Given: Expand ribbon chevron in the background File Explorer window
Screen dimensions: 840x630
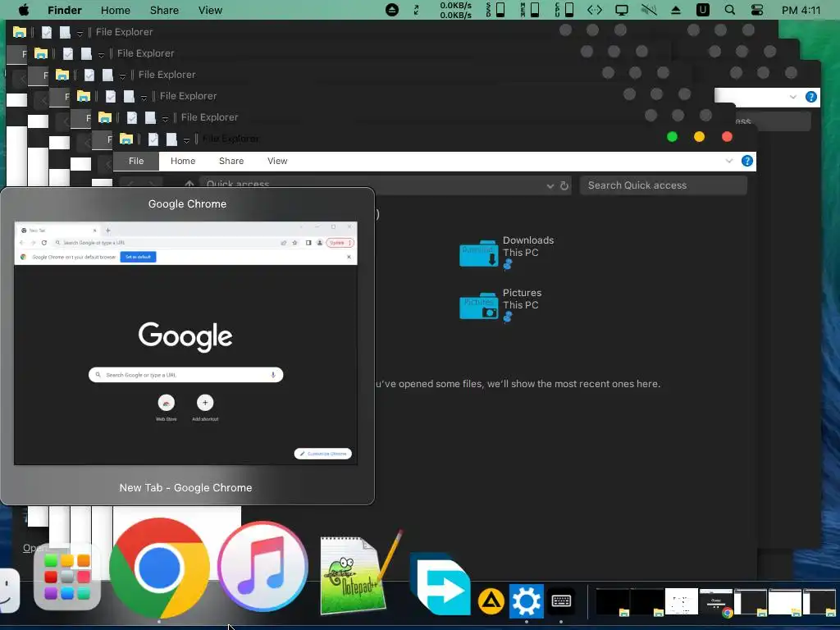Looking at the screenshot, I should [793, 97].
